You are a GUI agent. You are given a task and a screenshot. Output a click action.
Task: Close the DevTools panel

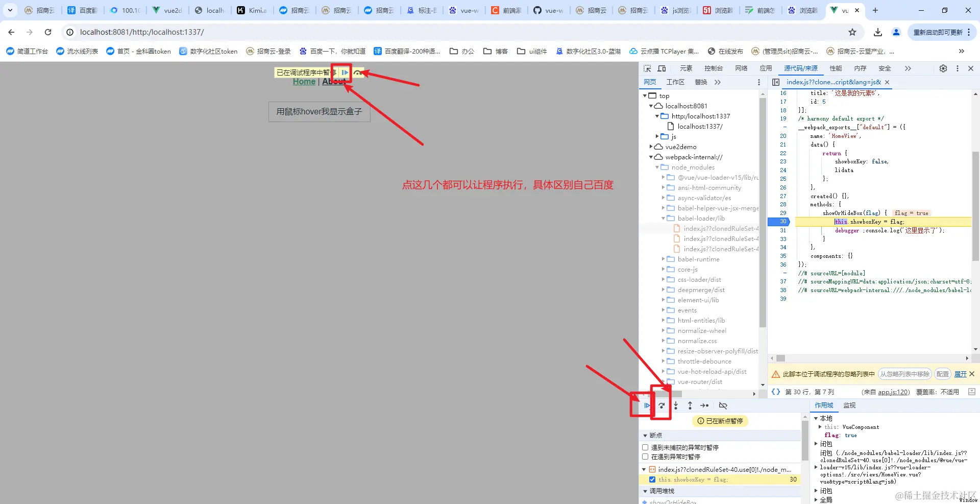971,68
